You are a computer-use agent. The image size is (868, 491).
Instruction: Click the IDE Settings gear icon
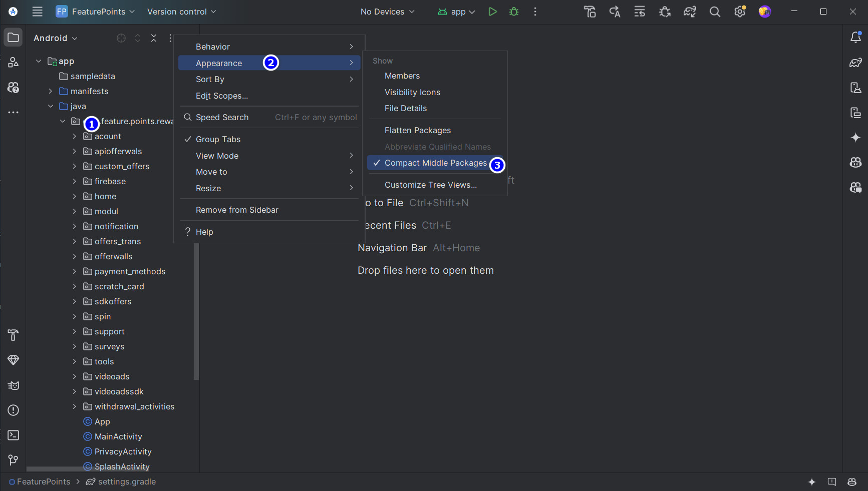[x=740, y=12]
